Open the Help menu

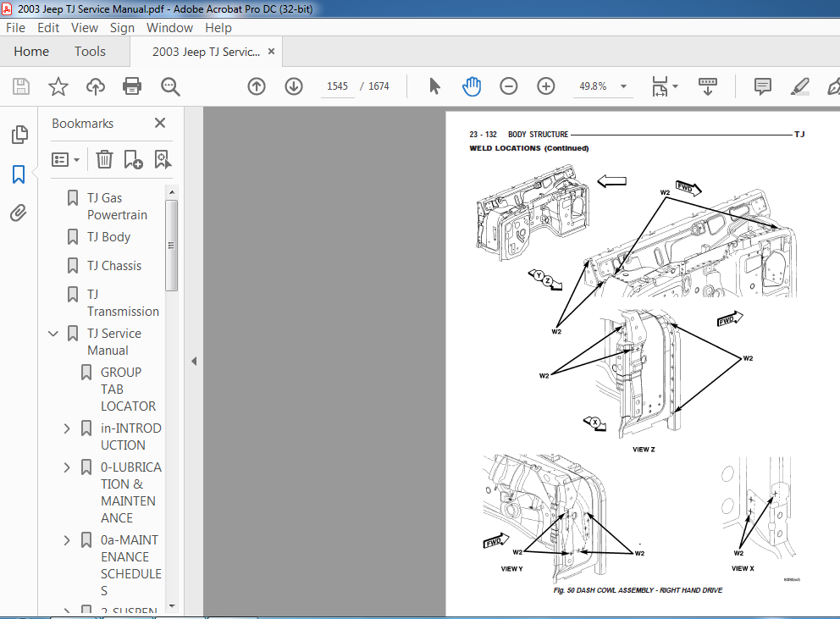[218, 27]
